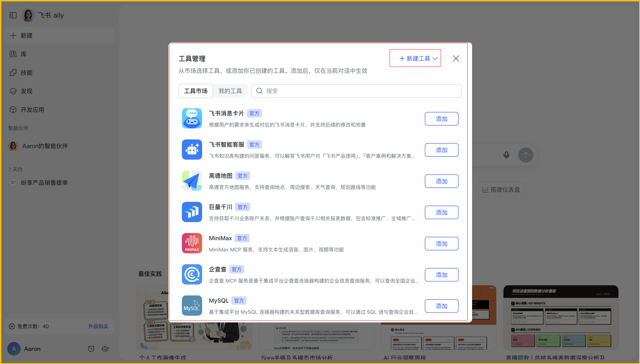Screen dimensions: 640x364
Task: Click the 高德地图 description text
Action: tap(292, 187)
